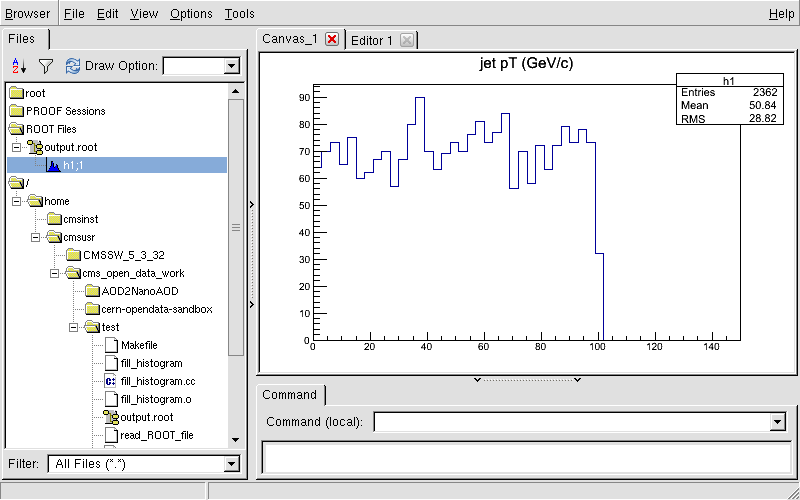Click the Command (local) input field

(x=570, y=422)
